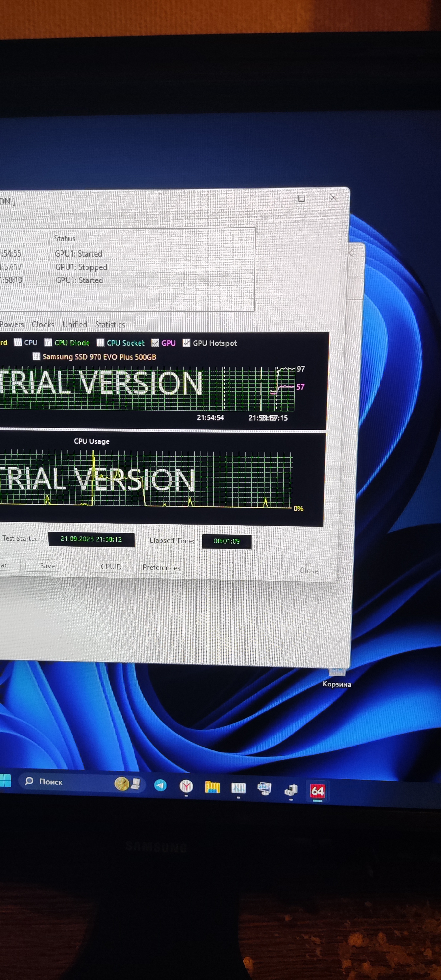Enable the CPU Diode checkbox

pos(48,343)
